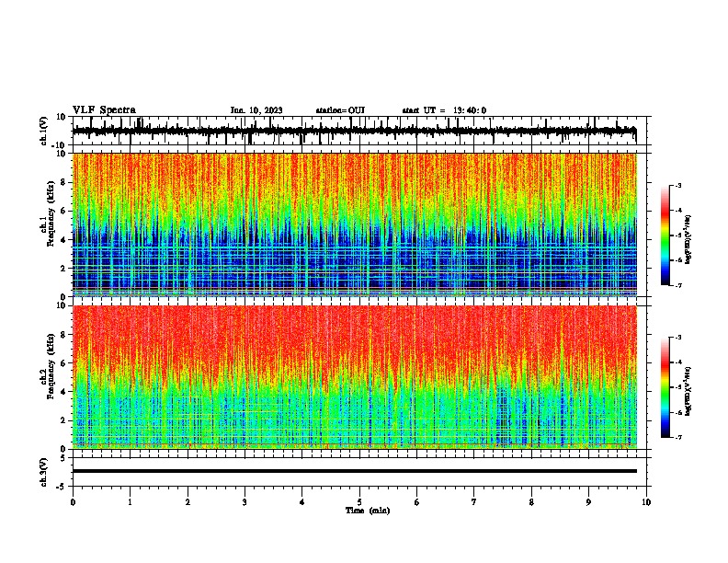Screen dimensions: 728x563
Task: Click the "8" tick label on Time axis
Action: pyautogui.click(x=531, y=502)
